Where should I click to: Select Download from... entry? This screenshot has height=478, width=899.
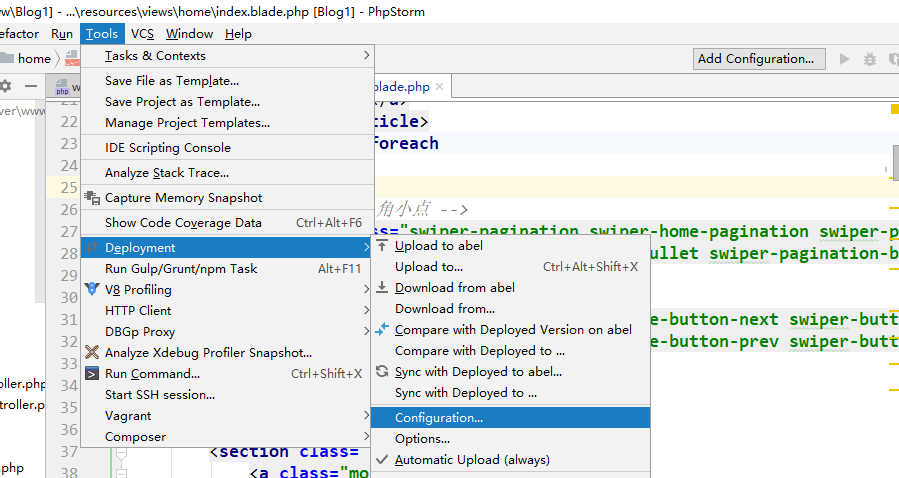point(510,308)
